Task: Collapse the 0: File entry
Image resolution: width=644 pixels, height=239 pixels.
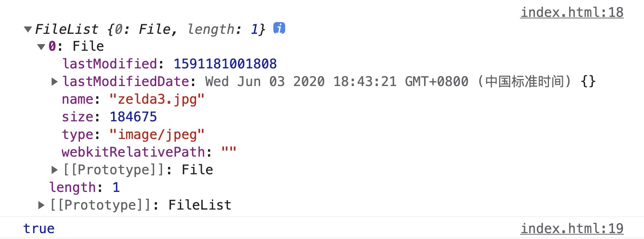Action: click(x=41, y=46)
